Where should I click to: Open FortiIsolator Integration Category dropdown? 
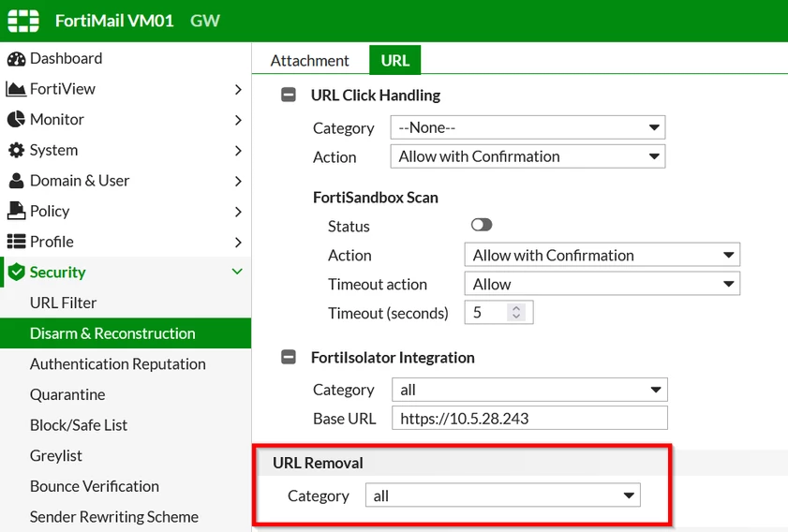coord(529,390)
